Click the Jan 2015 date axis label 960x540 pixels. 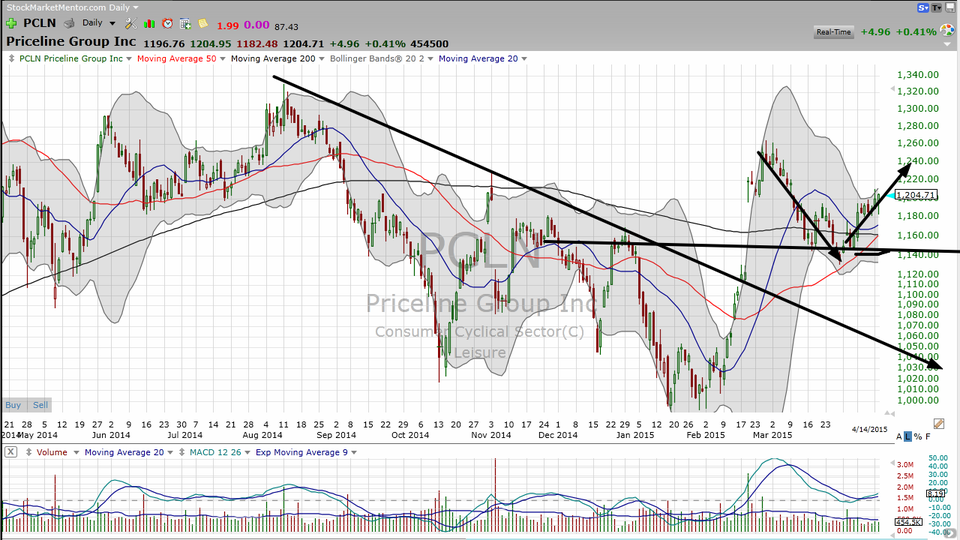[x=635, y=435]
